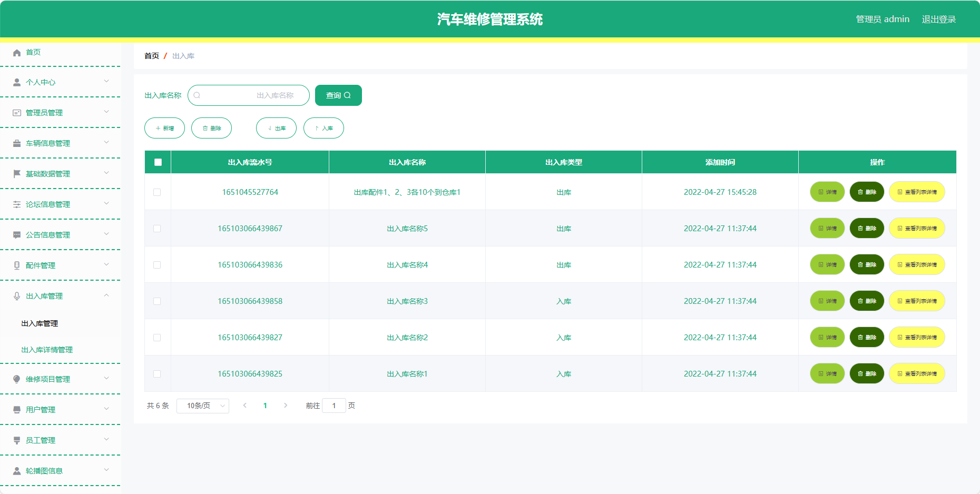This screenshot has height=494, width=980.
Task: Click the home icon beside 首页 in sidebar
Action: click(x=17, y=53)
